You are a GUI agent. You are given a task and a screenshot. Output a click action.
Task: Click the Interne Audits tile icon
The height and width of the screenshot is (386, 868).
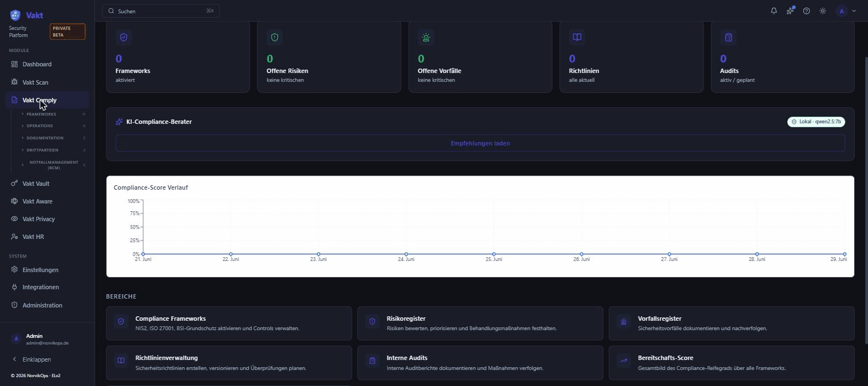pos(372,361)
